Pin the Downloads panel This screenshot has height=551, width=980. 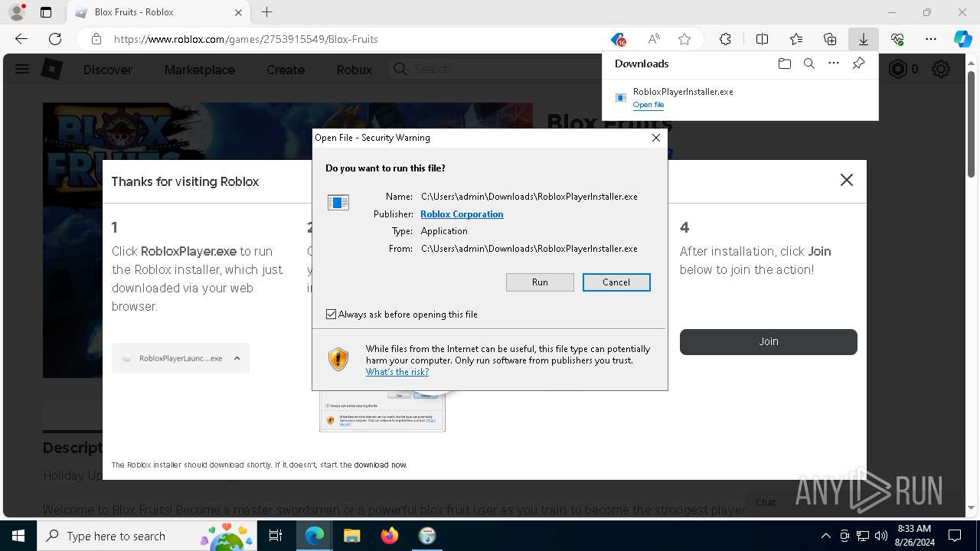pos(858,64)
